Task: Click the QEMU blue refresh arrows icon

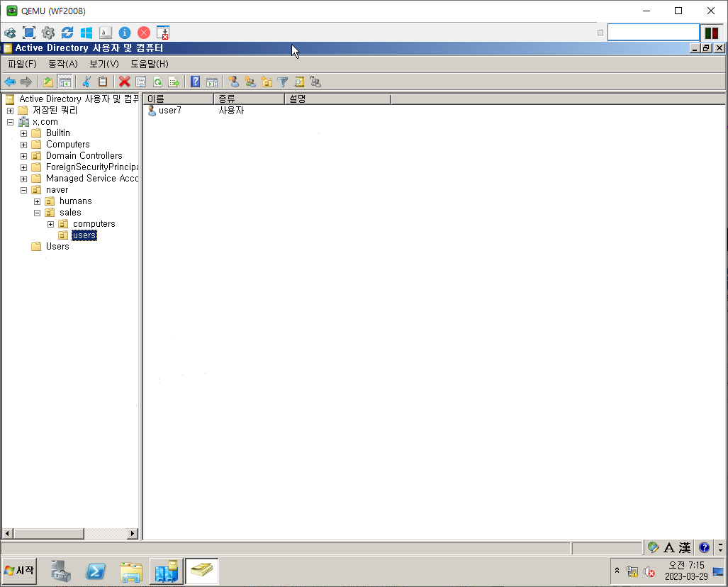Action: (67, 33)
